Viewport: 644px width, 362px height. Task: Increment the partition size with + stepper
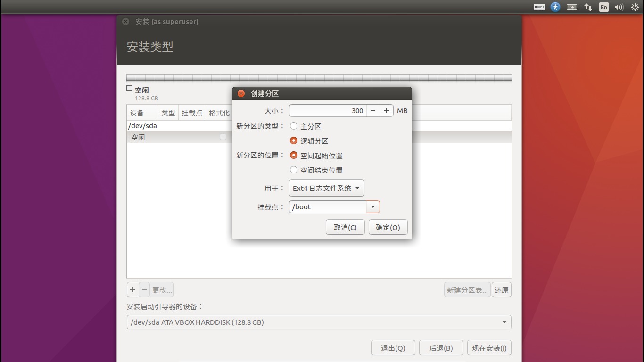coord(386,110)
